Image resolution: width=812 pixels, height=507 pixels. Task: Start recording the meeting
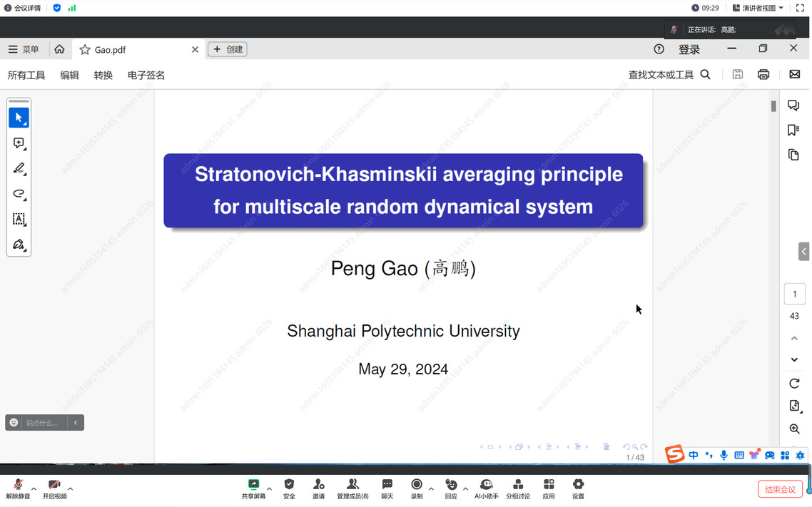click(417, 488)
